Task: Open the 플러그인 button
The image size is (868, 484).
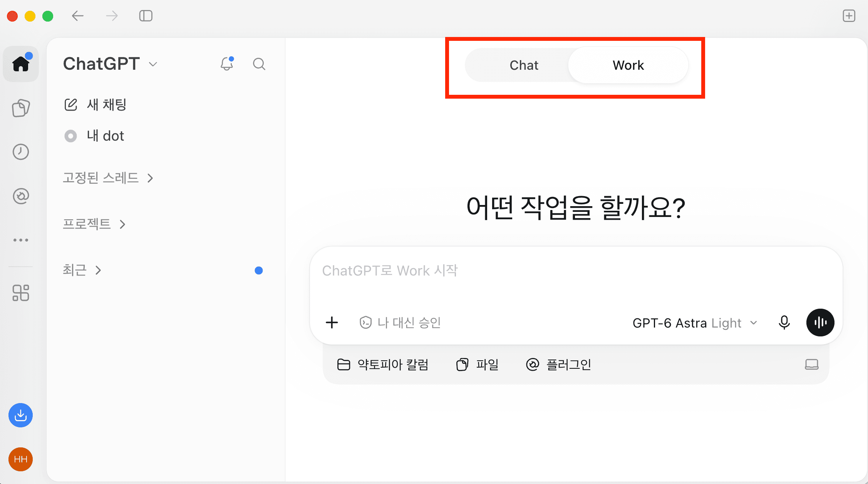Action: (559, 365)
